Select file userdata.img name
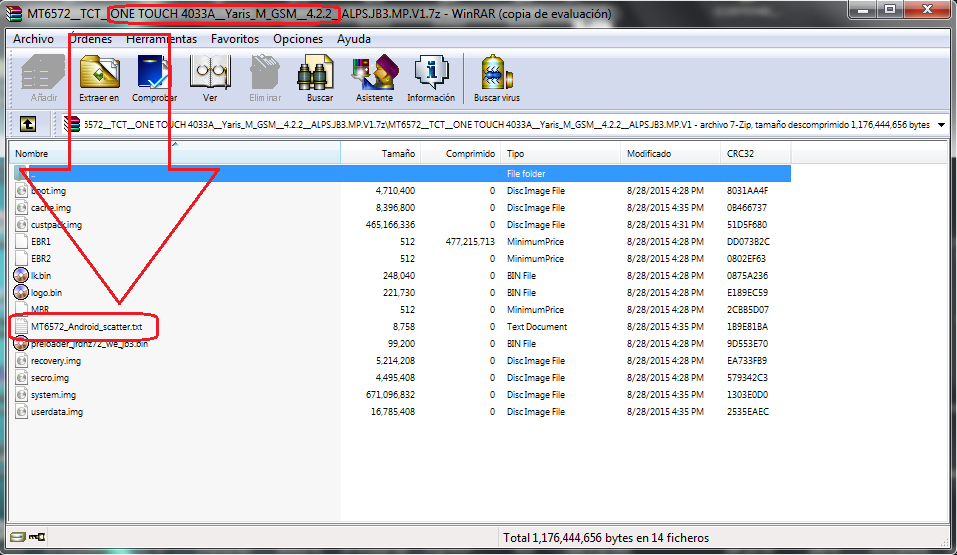This screenshot has height=555, width=957. [57, 412]
